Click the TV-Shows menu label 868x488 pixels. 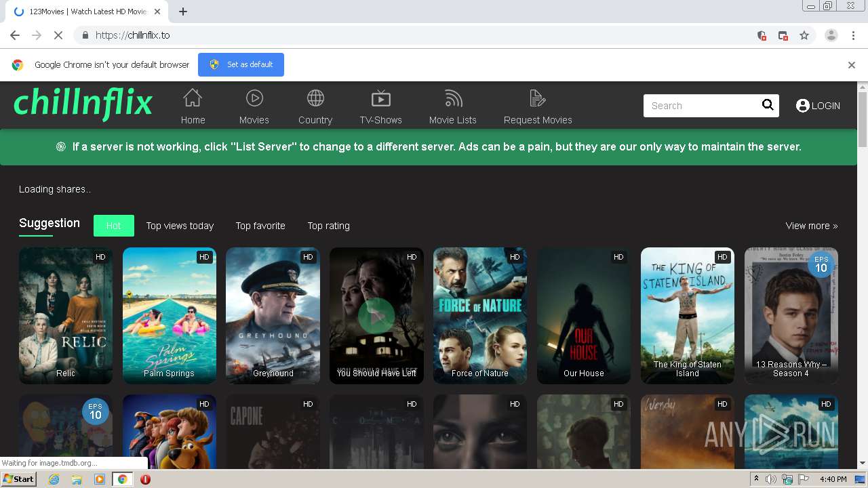tap(381, 120)
